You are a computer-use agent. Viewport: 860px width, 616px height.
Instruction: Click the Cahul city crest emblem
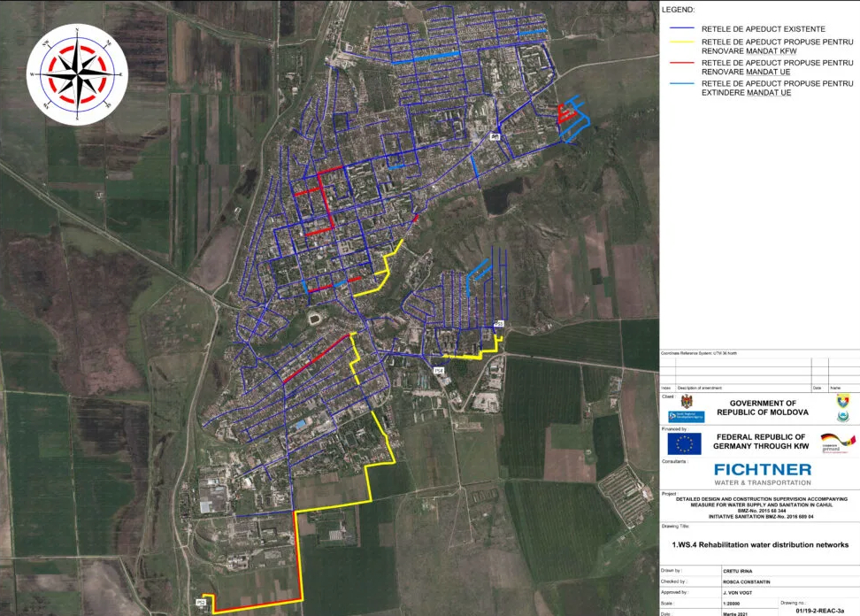point(842,401)
